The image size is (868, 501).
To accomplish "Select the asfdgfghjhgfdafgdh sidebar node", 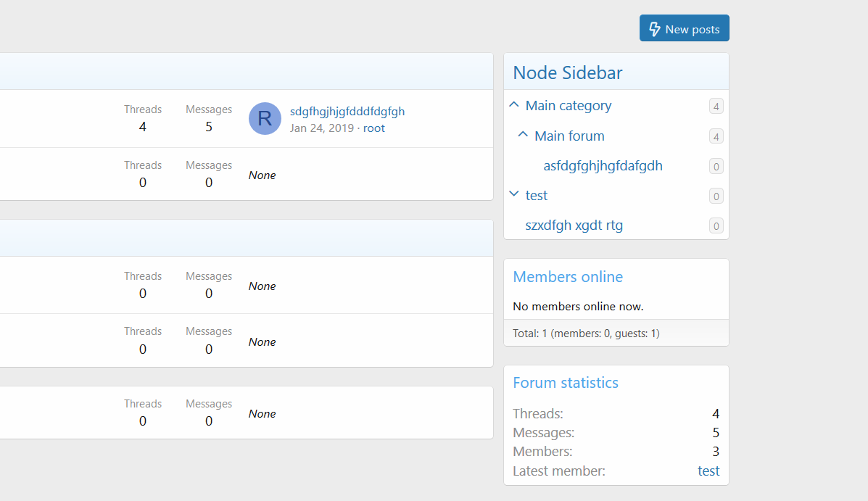I will (x=603, y=166).
